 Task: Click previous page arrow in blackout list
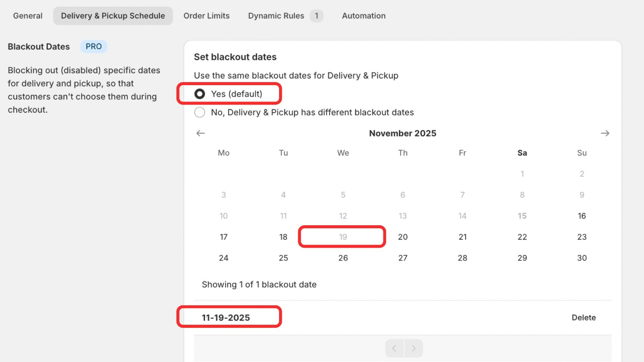click(x=394, y=348)
